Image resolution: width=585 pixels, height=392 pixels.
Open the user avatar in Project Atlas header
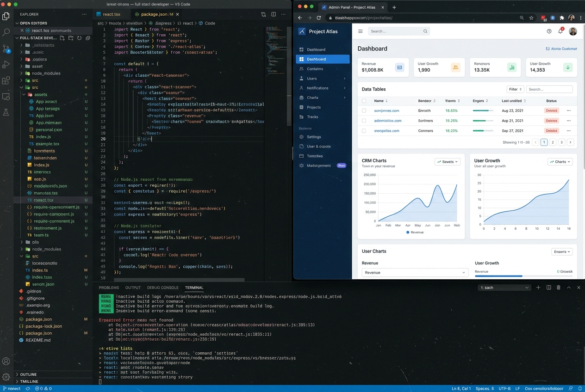point(573,31)
